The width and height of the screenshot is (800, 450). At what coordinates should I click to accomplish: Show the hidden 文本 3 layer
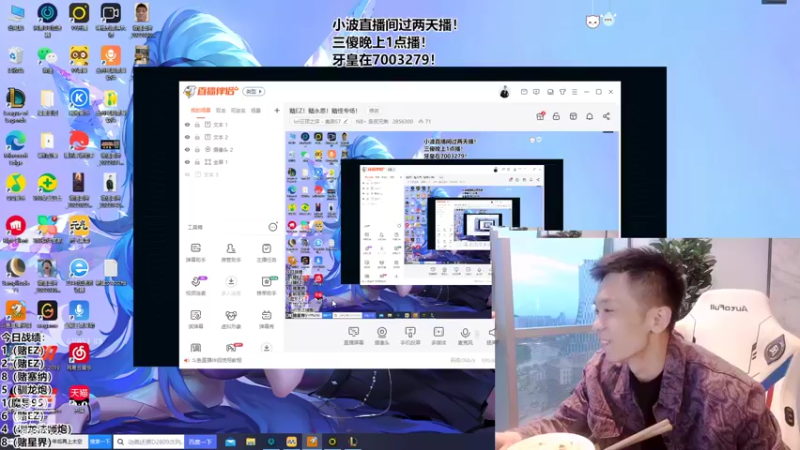[x=187, y=174]
